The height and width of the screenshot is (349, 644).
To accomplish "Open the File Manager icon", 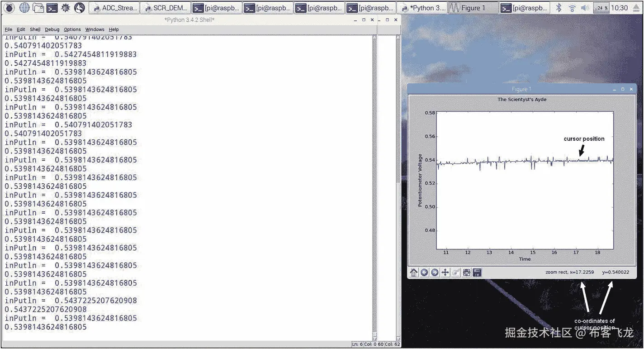I will 38,7.
